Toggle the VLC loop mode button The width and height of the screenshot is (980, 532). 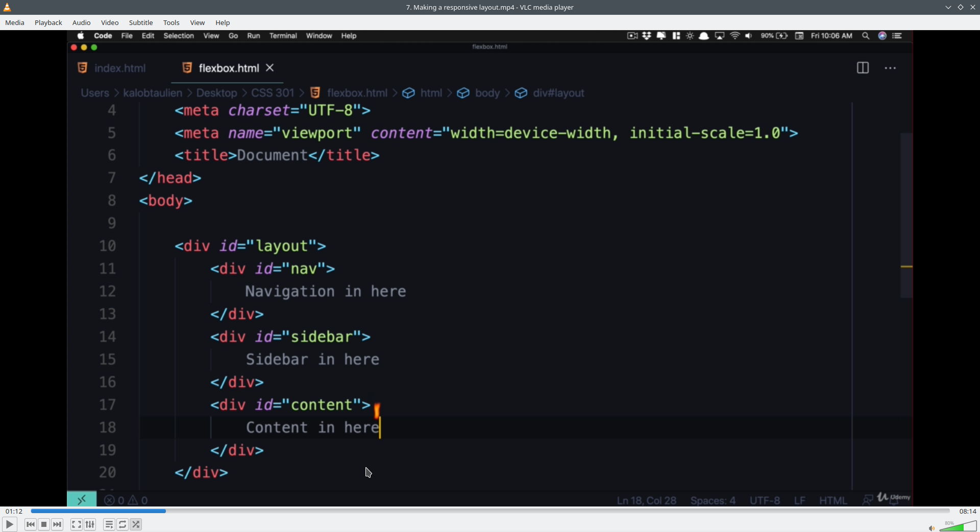[122, 524]
